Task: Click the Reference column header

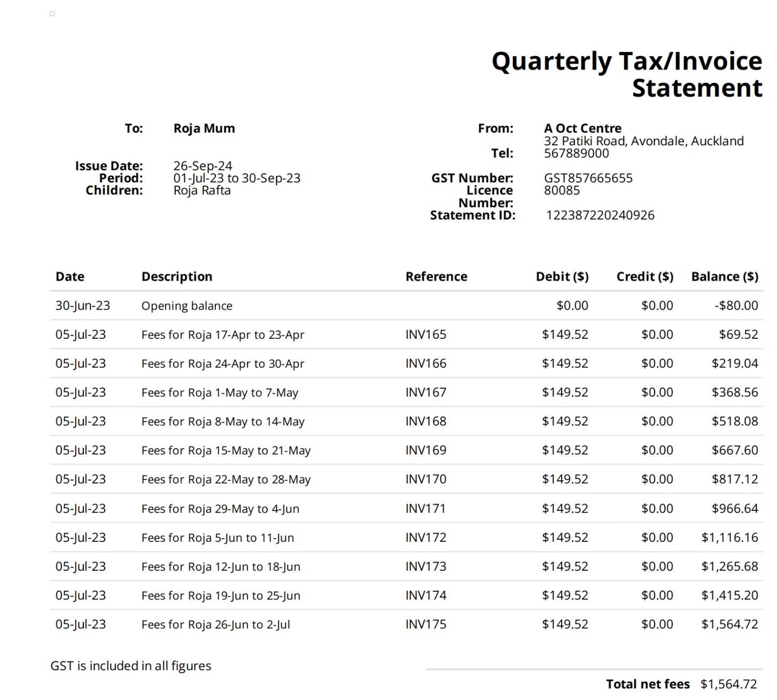Action: point(436,277)
